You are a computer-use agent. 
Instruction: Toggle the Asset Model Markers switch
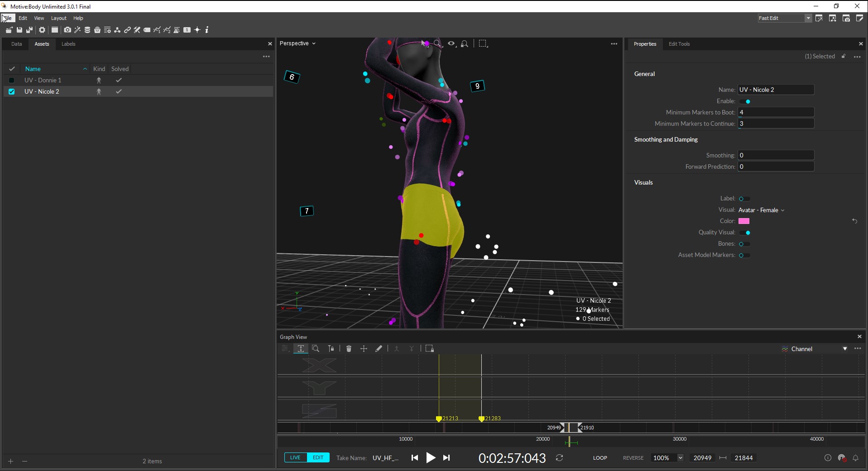click(745, 255)
